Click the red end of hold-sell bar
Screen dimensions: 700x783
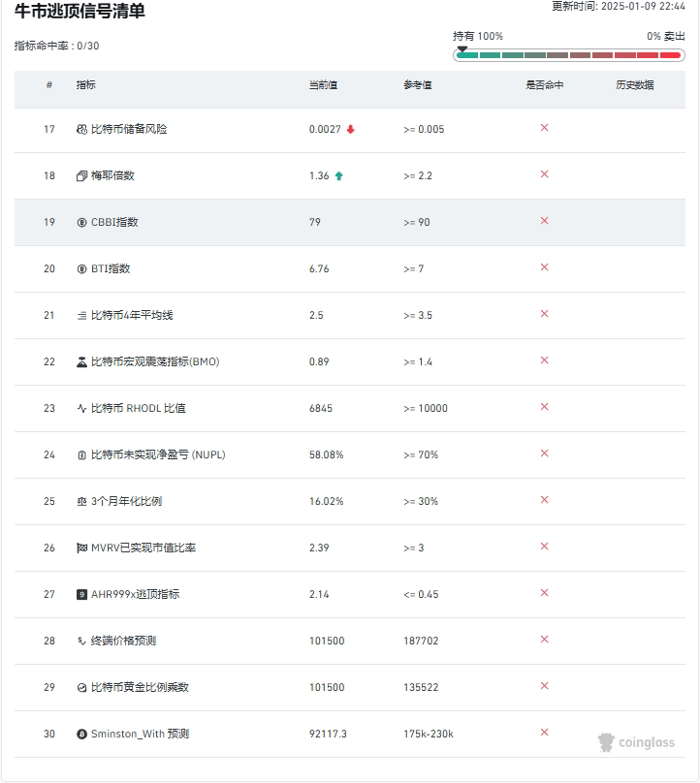[671, 55]
